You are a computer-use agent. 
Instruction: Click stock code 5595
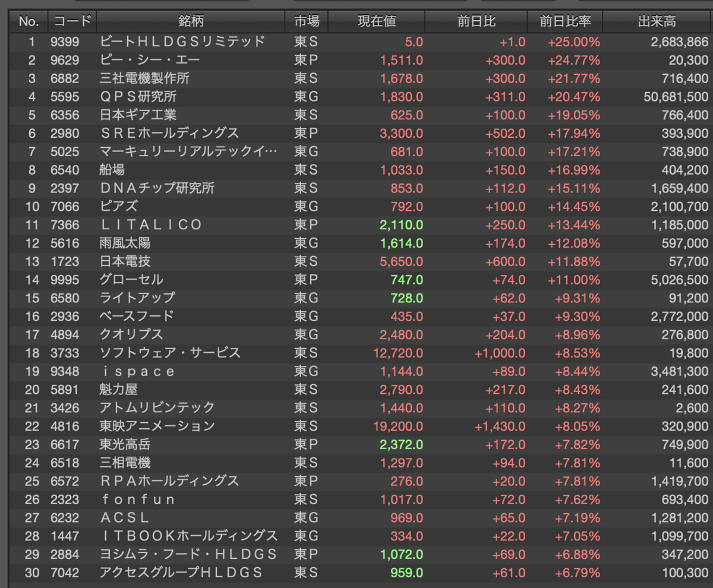(x=65, y=97)
